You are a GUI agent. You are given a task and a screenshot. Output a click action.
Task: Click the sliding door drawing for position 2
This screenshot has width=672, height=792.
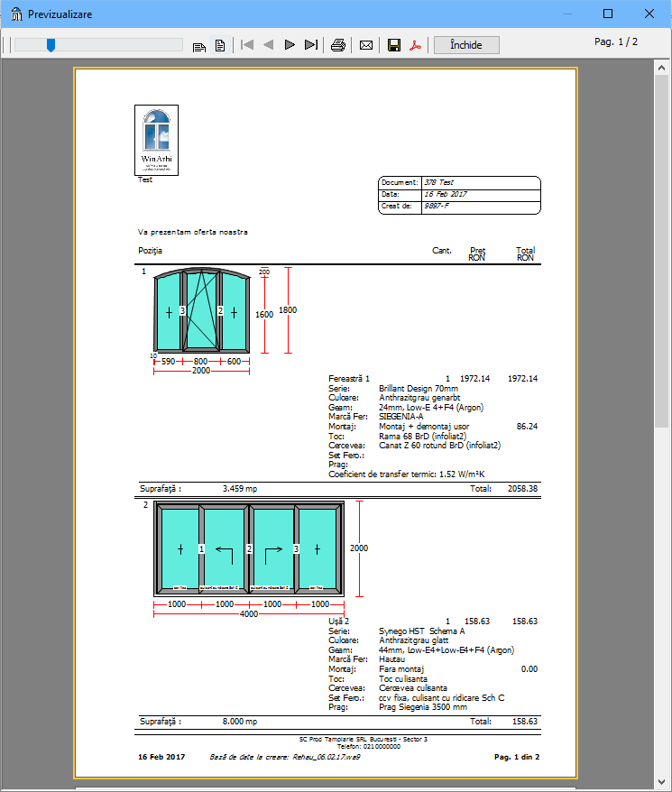(248, 548)
